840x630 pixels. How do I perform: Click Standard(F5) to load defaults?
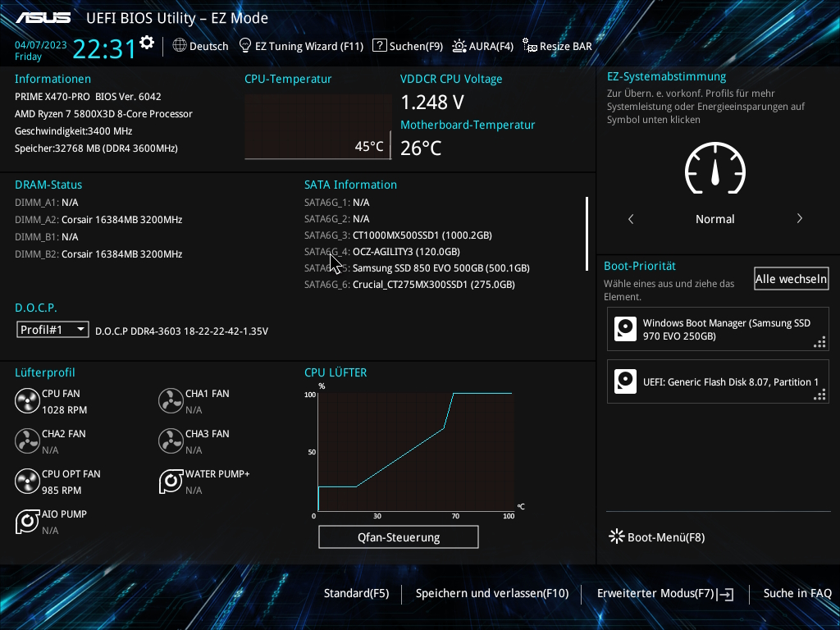[x=356, y=593]
